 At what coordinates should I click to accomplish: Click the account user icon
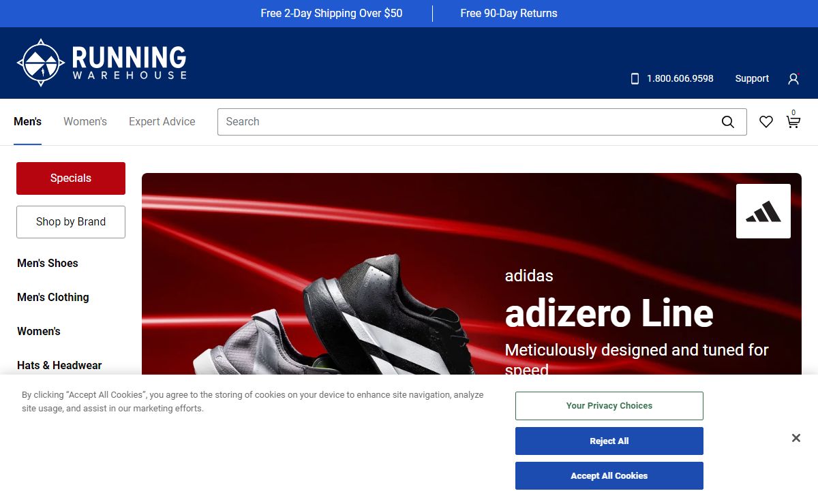pyautogui.click(x=793, y=79)
